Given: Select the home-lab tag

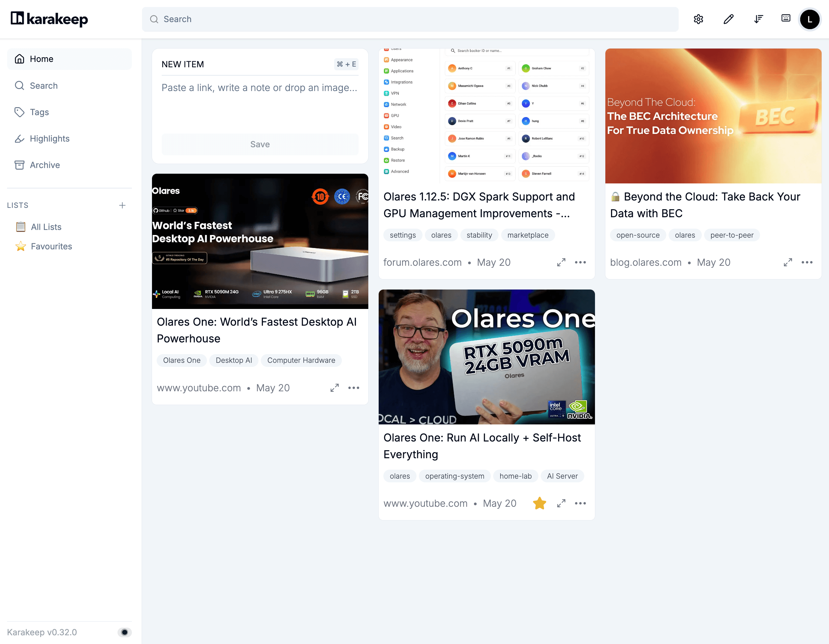Looking at the screenshot, I should pos(516,476).
